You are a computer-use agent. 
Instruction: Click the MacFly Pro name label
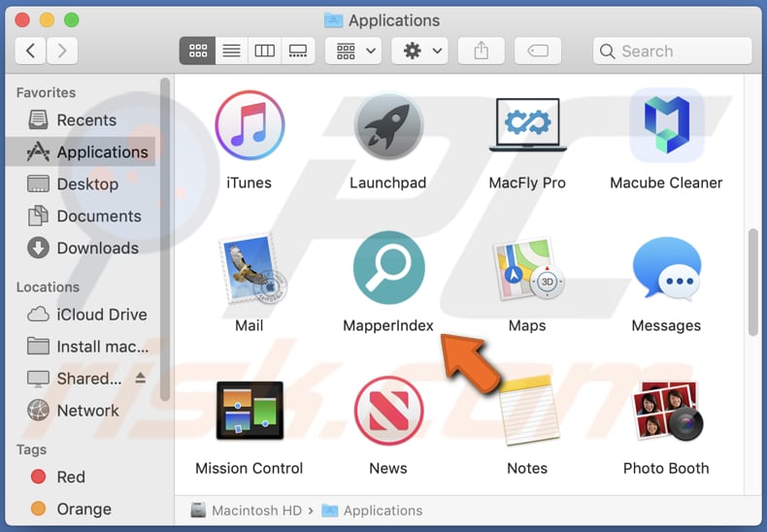527,183
